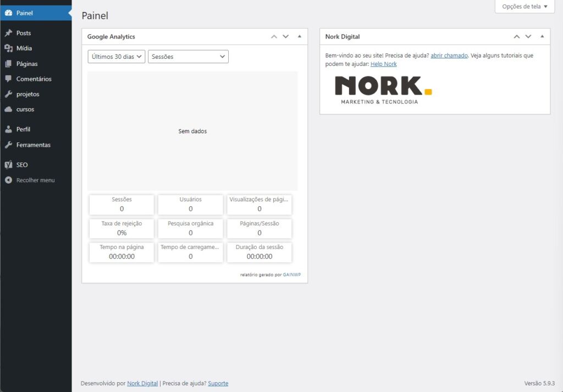Click the Nork Digital widget title
Screen dimensions: 563x392
(x=343, y=37)
